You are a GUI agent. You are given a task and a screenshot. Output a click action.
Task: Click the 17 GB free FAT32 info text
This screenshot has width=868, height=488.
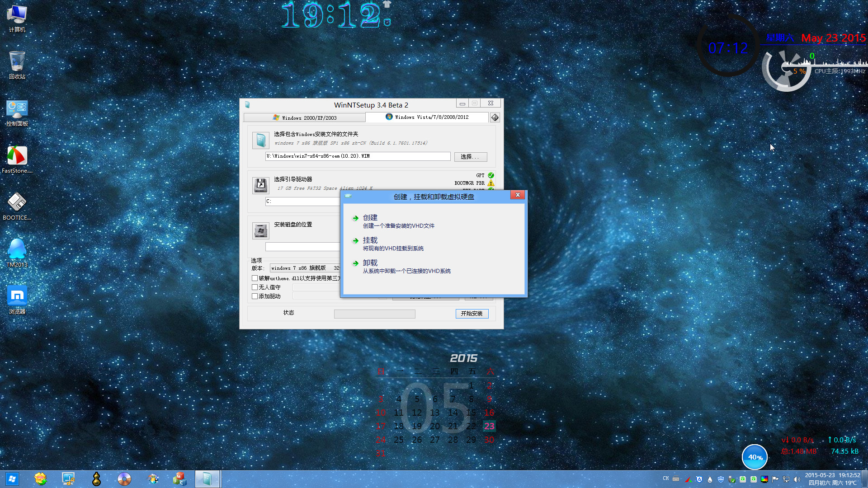click(x=325, y=188)
